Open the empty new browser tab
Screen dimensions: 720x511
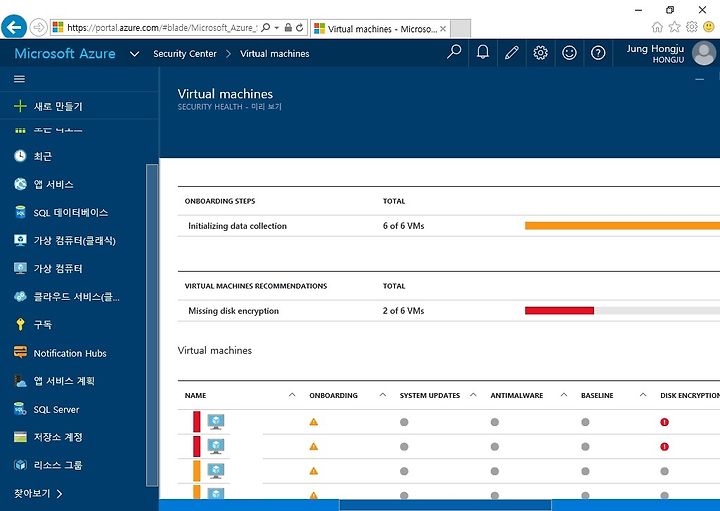tap(460, 28)
